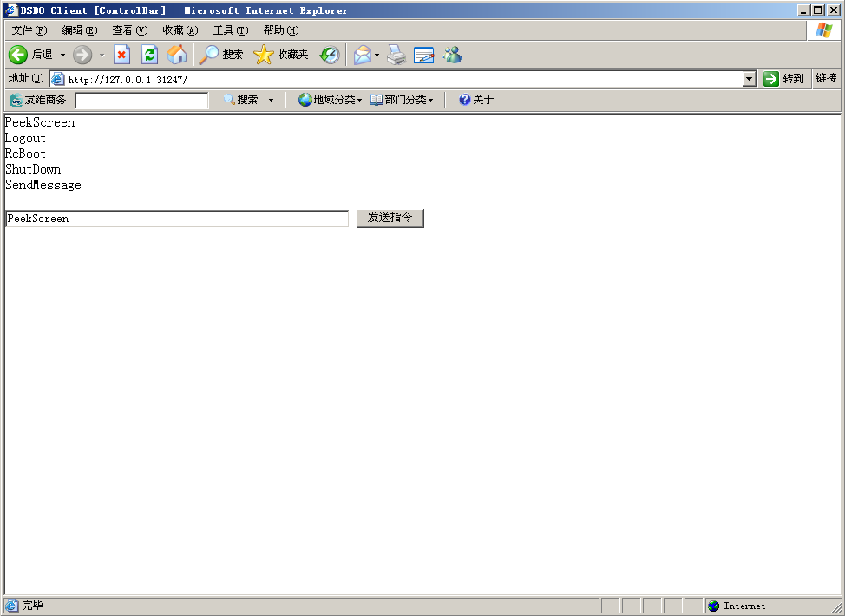
Task: Click the 友維 toolbar 搜索 button
Action: (241, 100)
